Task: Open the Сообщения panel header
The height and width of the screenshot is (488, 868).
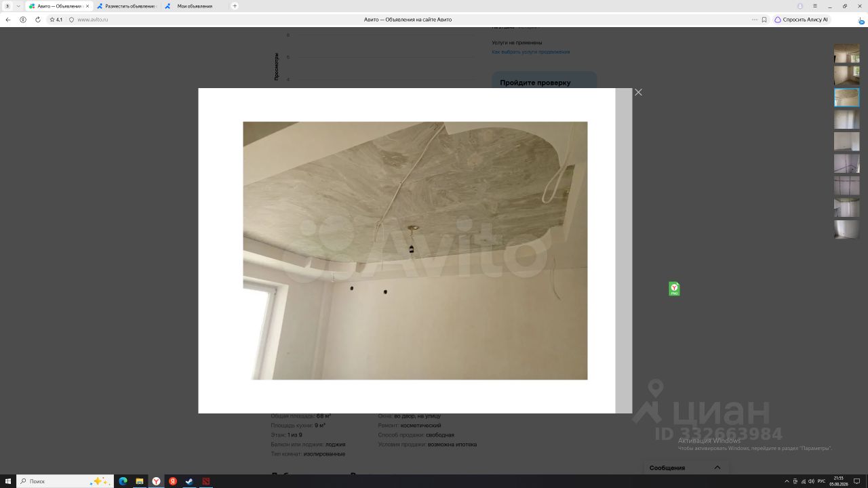Action: (685, 468)
